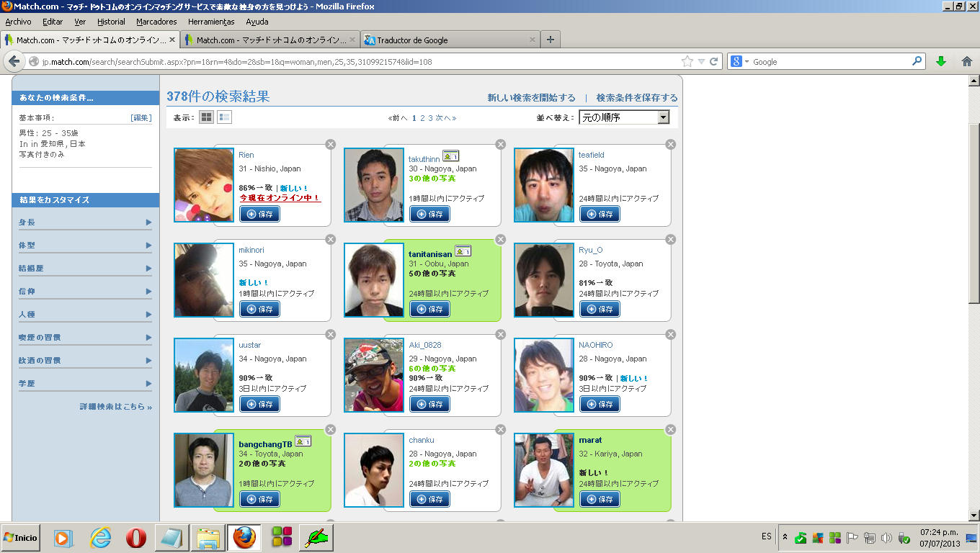Open NAOHIRO's profile photo
Screen dimensions: 980x553
[x=544, y=375]
